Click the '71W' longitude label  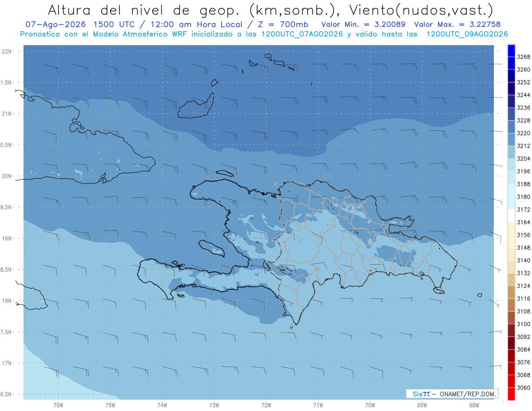[x=318, y=405]
